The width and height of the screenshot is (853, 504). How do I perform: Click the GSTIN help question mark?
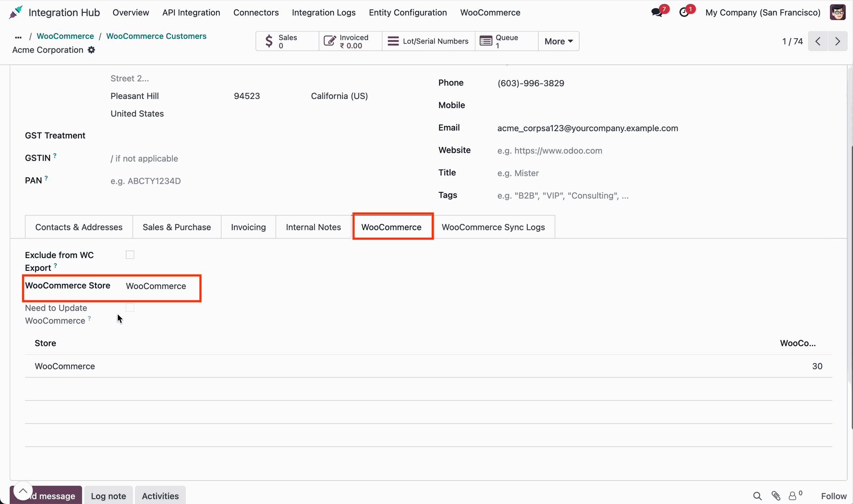tap(55, 156)
